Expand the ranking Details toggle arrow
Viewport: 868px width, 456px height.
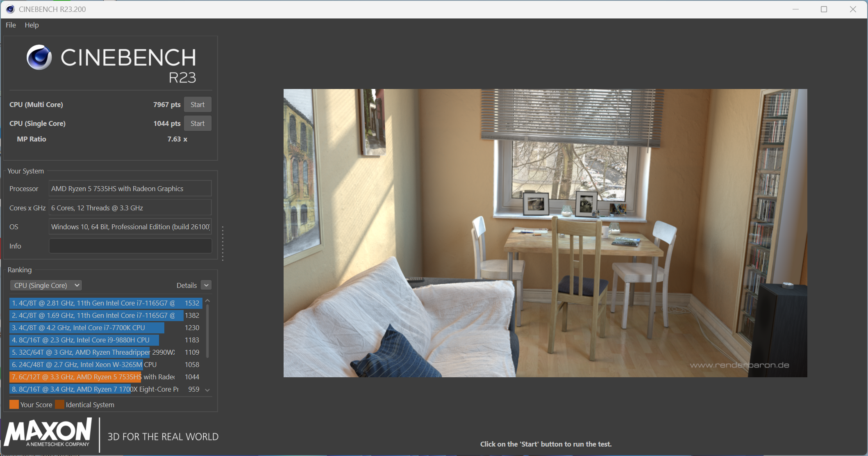206,285
